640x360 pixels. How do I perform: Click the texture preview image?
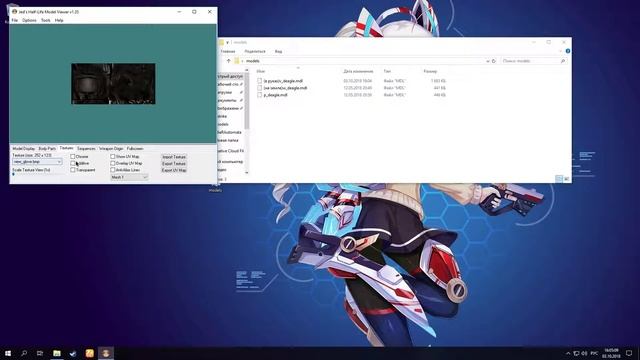click(x=113, y=84)
